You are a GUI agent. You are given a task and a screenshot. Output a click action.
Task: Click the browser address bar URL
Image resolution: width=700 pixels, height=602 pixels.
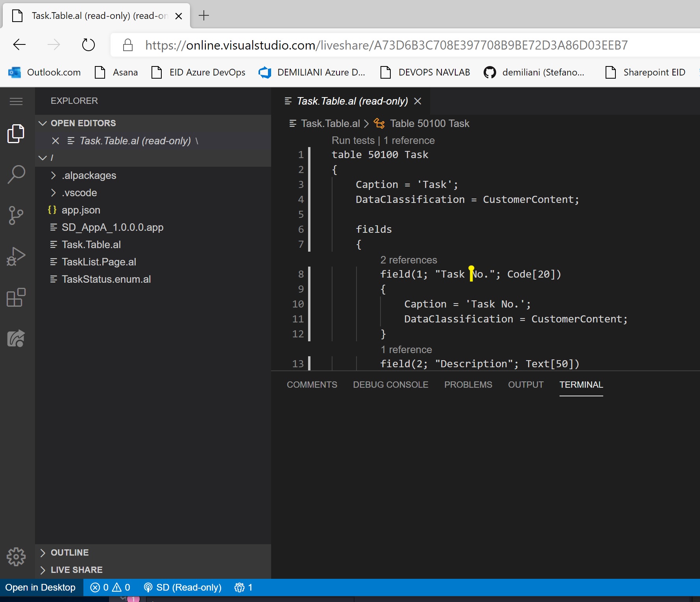[x=386, y=45]
